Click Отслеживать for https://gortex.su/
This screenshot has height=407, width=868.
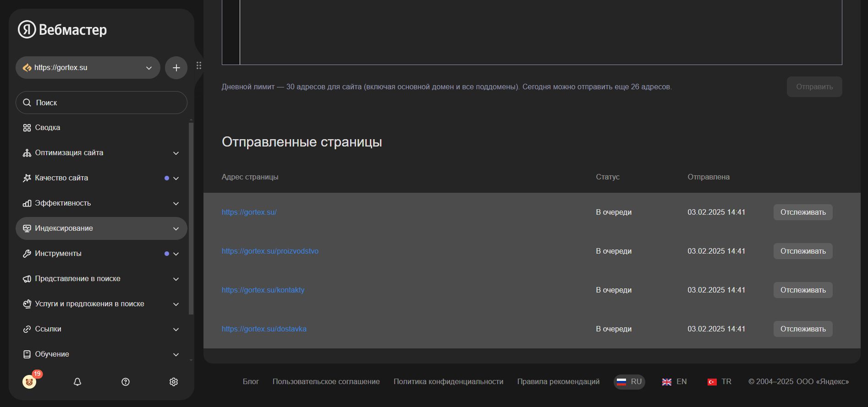[x=803, y=212]
